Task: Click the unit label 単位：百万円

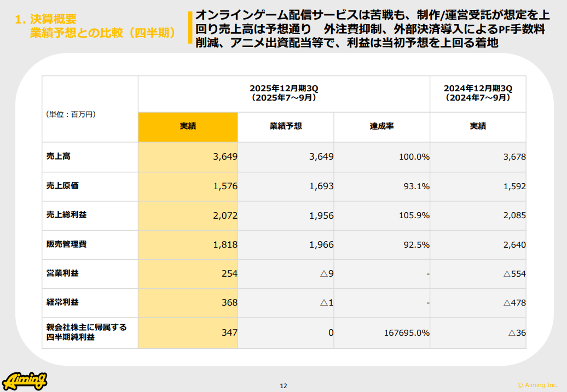Action: (x=71, y=114)
